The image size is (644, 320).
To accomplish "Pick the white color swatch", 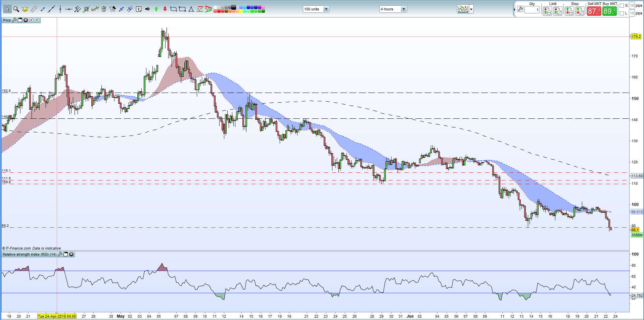I will 215,7.
